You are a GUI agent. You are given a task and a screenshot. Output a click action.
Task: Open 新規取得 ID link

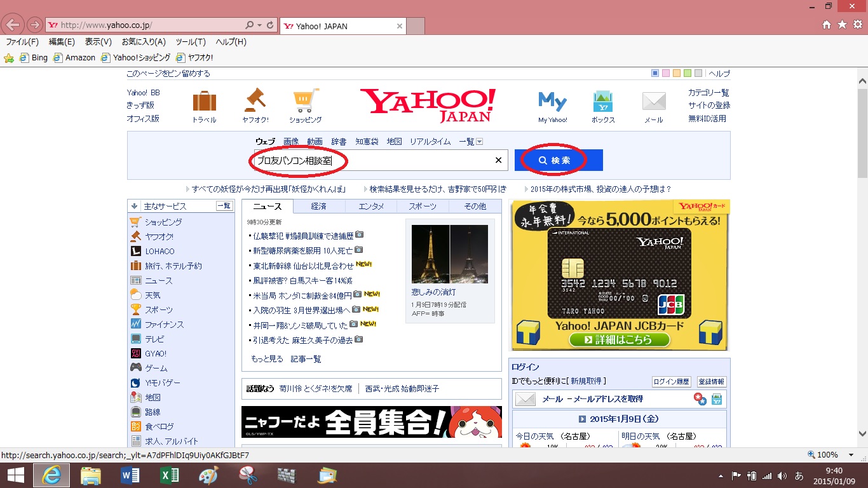pos(587,381)
